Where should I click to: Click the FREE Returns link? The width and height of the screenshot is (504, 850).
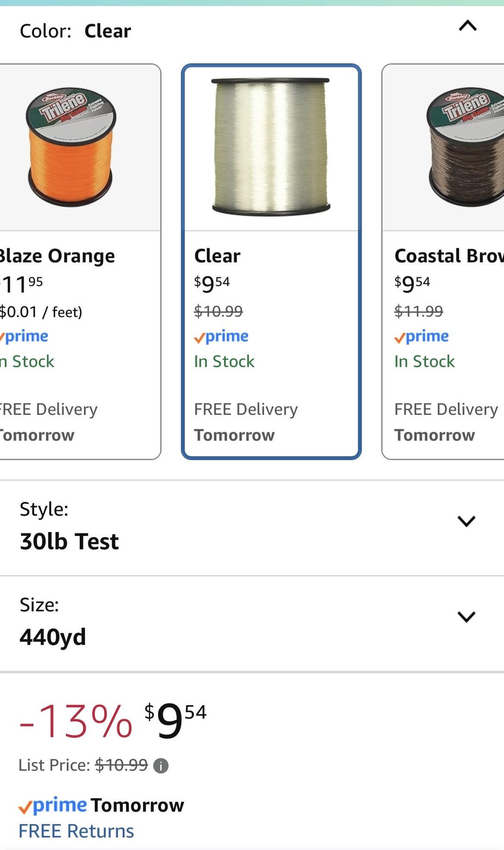(x=76, y=831)
